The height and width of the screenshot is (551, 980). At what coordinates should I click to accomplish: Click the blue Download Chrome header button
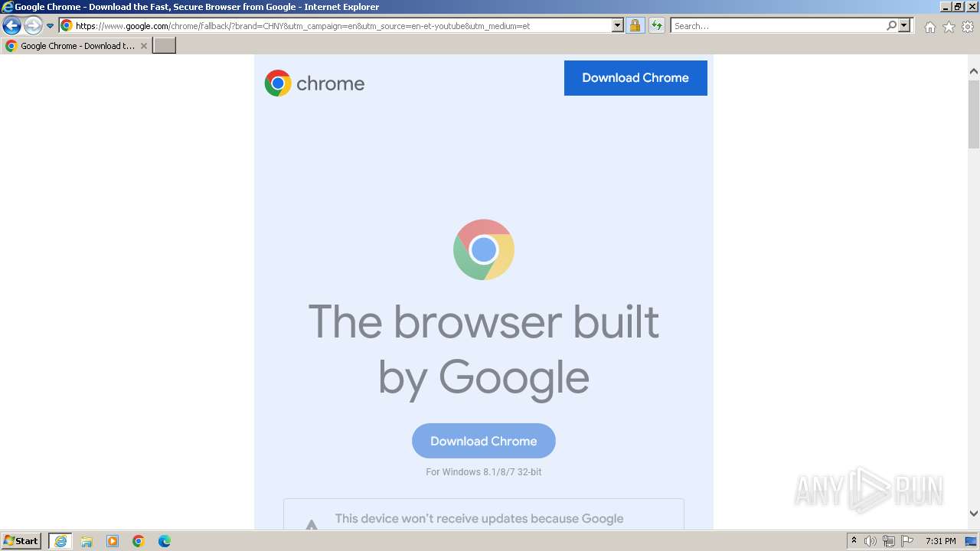[x=635, y=78]
